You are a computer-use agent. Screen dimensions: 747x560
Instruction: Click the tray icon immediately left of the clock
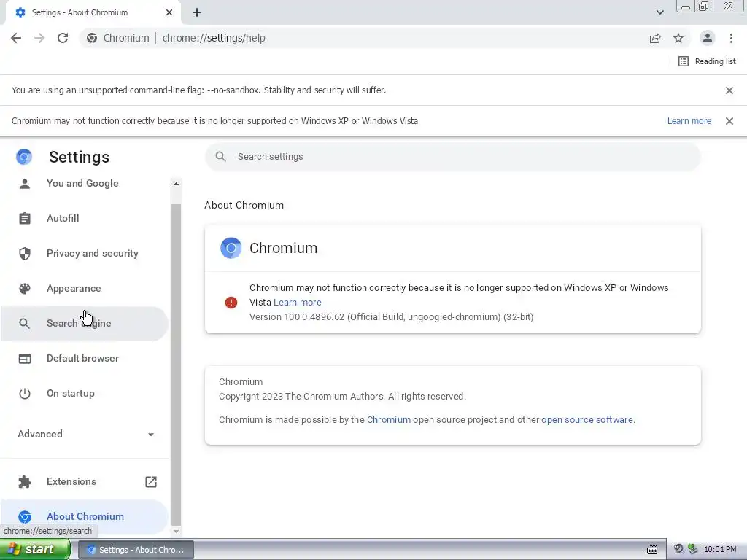point(693,549)
